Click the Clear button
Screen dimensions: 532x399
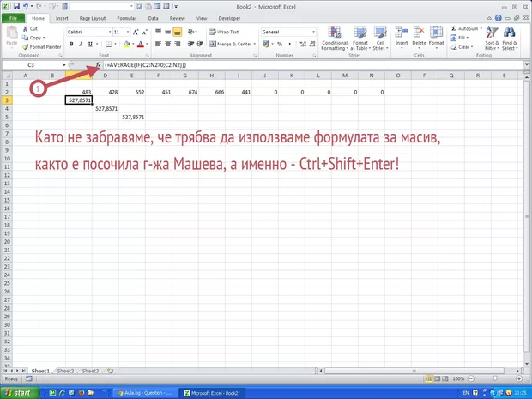462,47
